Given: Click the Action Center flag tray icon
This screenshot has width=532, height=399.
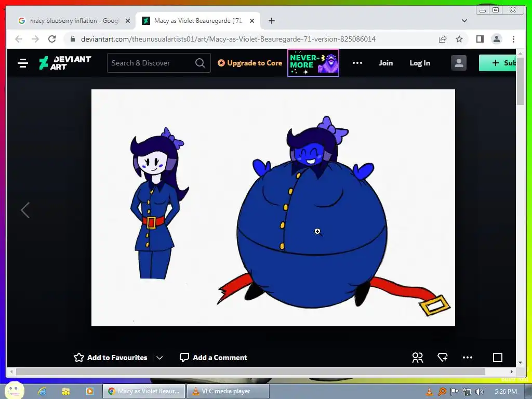Looking at the screenshot, I should pyautogui.click(x=454, y=392).
